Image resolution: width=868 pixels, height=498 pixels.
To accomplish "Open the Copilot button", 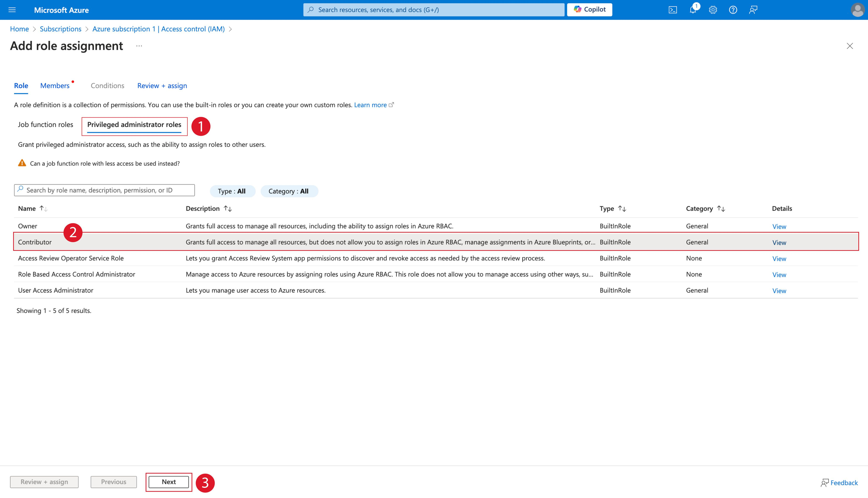I will click(589, 10).
